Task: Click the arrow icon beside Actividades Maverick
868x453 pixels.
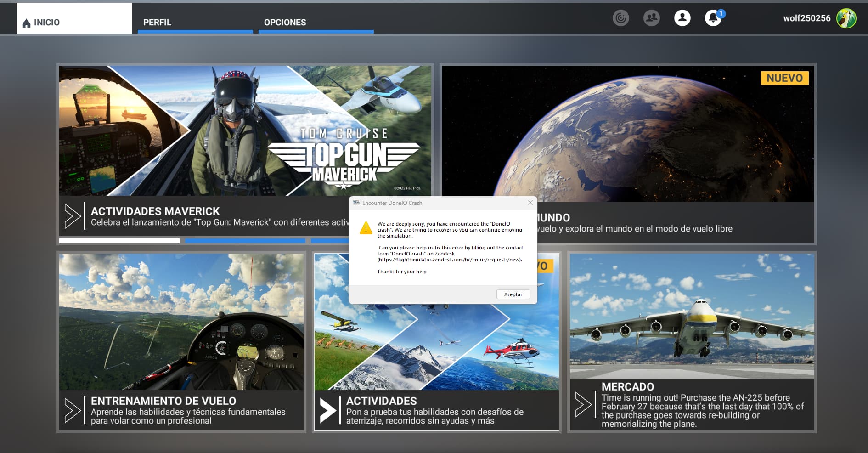Action: pos(73,216)
